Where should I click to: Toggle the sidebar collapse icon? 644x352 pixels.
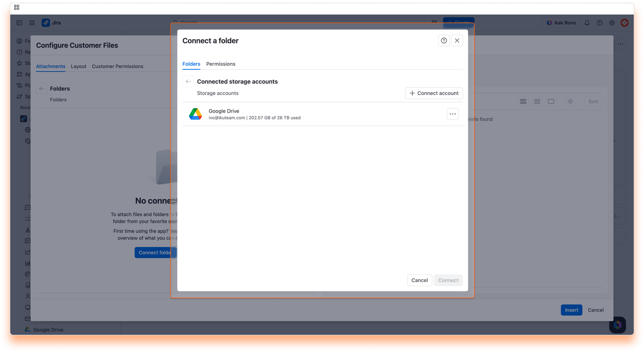[19, 23]
